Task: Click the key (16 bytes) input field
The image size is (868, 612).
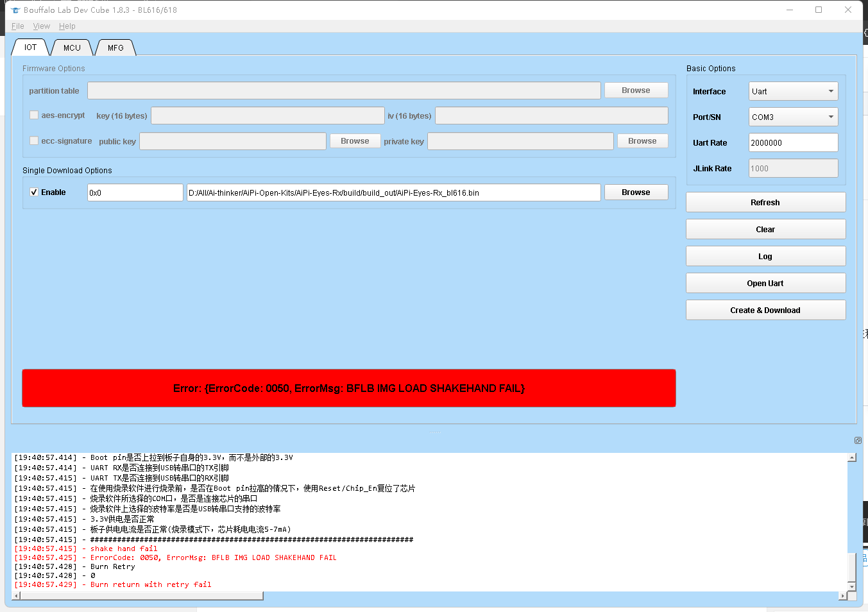Action: [x=268, y=115]
